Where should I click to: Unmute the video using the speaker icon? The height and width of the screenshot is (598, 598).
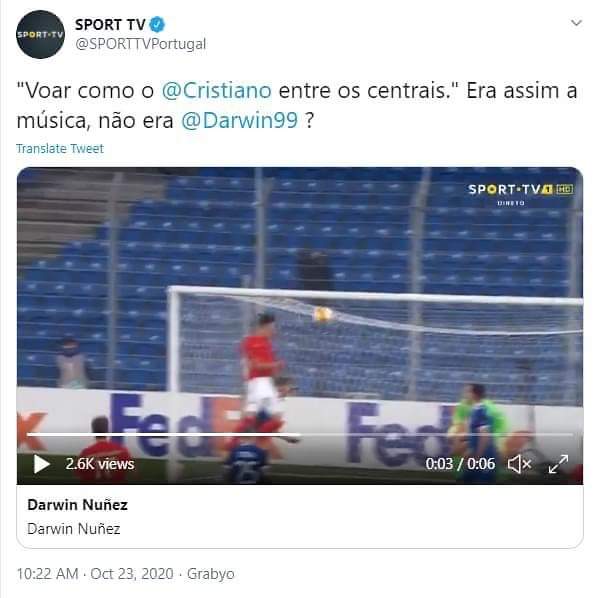coord(519,464)
